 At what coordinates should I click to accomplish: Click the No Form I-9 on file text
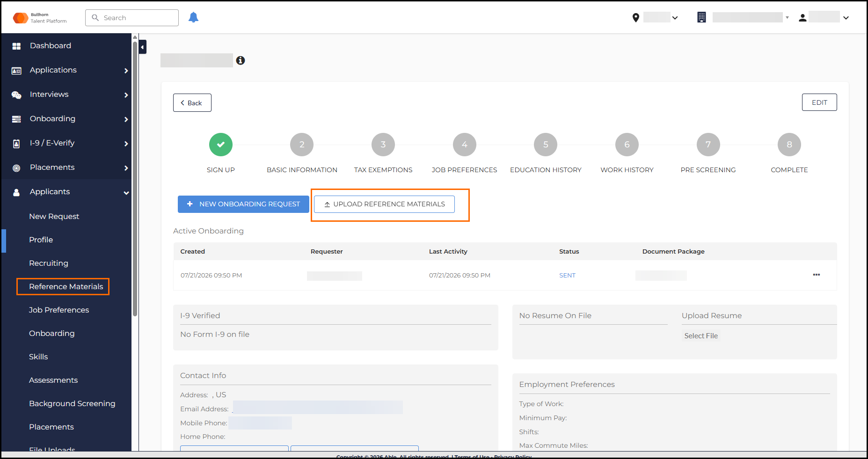(215, 334)
